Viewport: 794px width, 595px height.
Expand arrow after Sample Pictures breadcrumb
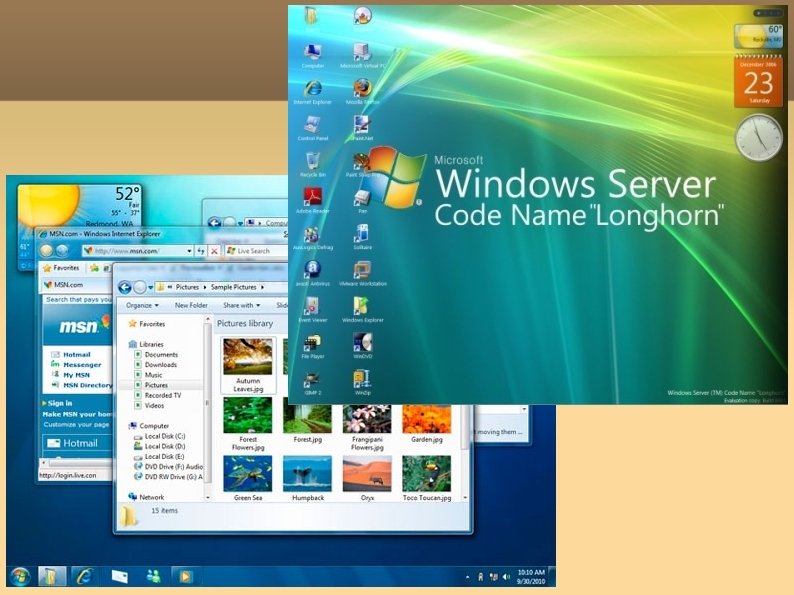pyautogui.click(x=262, y=287)
